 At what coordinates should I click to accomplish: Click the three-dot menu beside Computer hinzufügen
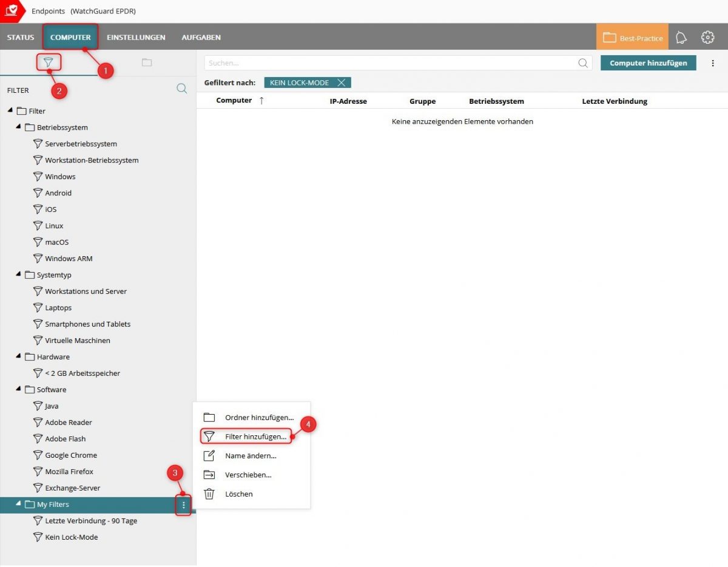pyautogui.click(x=713, y=63)
